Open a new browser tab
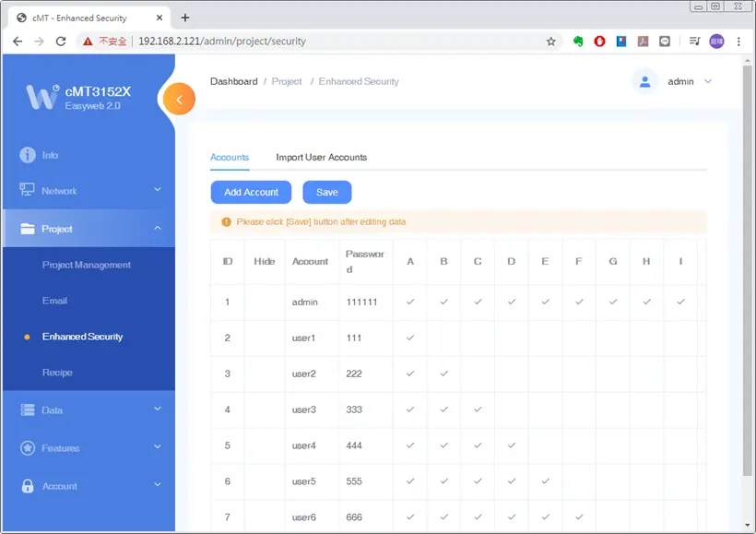Image resolution: width=756 pixels, height=534 pixels. [x=185, y=18]
